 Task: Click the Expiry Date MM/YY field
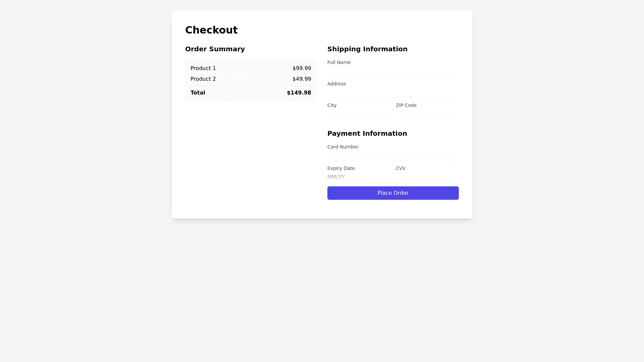[x=359, y=177]
